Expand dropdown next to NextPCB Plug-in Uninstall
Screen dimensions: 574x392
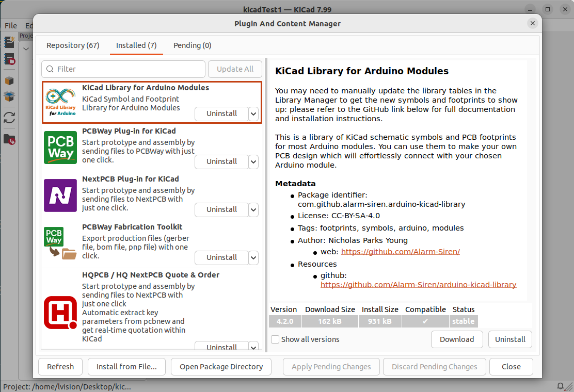pyautogui.click(x=253, y=209)
